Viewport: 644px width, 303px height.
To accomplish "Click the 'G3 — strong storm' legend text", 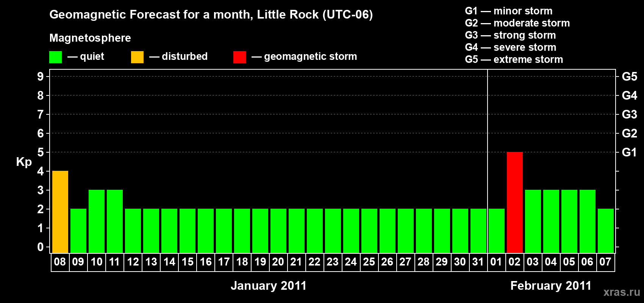I will 510,35.
